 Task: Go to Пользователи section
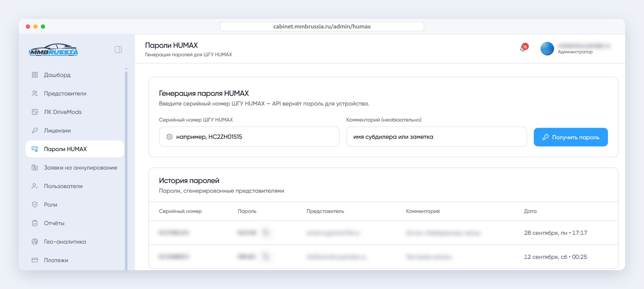[75, 186]
